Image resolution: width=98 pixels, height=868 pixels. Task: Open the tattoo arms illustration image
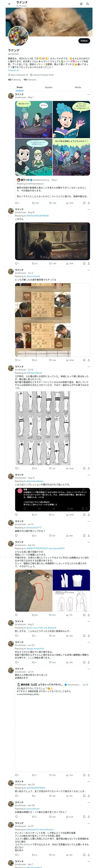coord(52,428)
